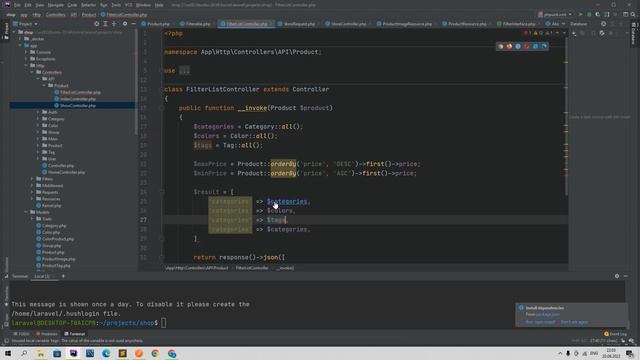Select IndexController.php in the project tree

78,99
